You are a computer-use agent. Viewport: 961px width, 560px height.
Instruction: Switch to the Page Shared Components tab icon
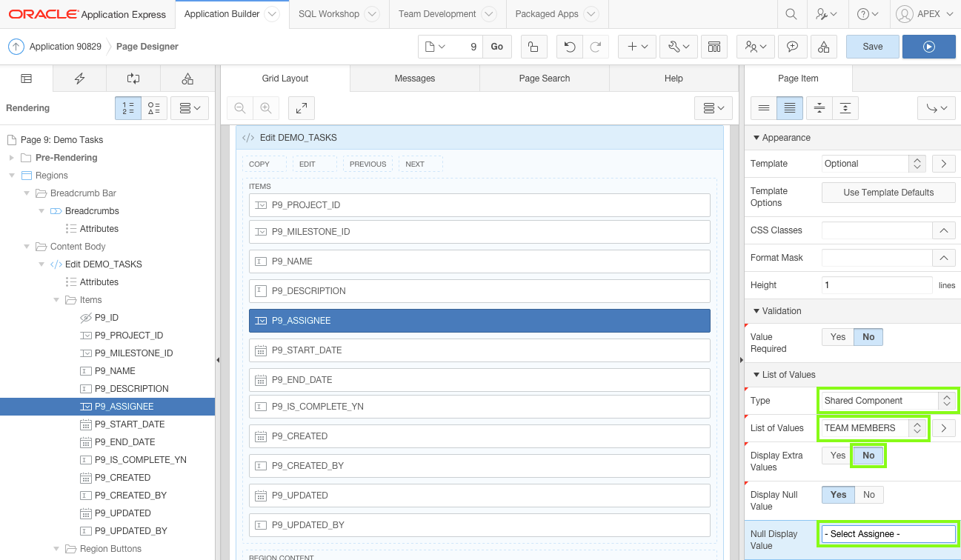pyautogui.click(x=187, y=79)
